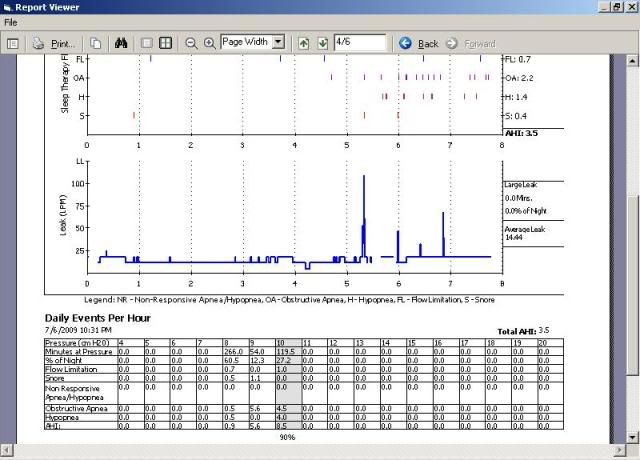Click the Report Viewer title bar icon
Image resolution: width=640 pixels, height=460 pixels.
pyautogui.click(x=8, y=6)
